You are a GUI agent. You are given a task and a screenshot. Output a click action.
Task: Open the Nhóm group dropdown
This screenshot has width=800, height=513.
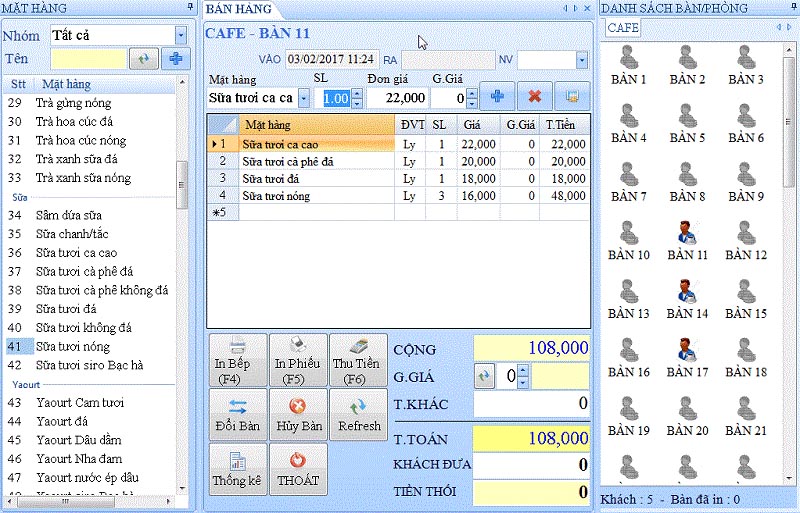181,35
